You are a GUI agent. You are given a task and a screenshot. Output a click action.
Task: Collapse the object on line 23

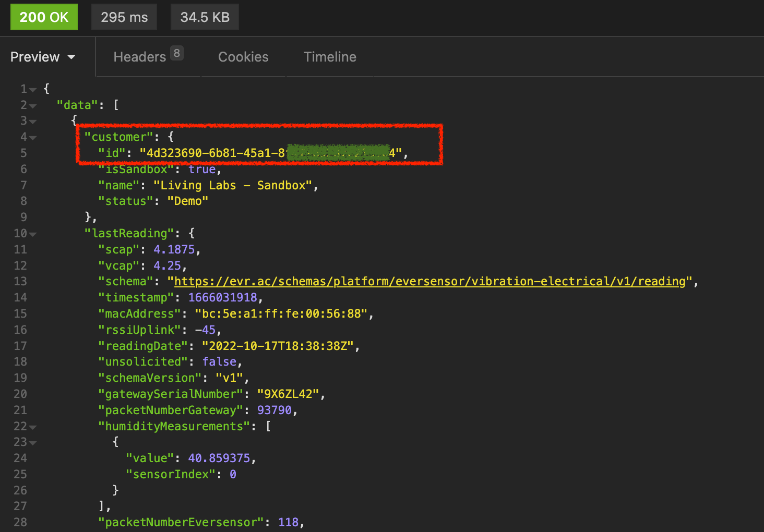pos(33,443)
